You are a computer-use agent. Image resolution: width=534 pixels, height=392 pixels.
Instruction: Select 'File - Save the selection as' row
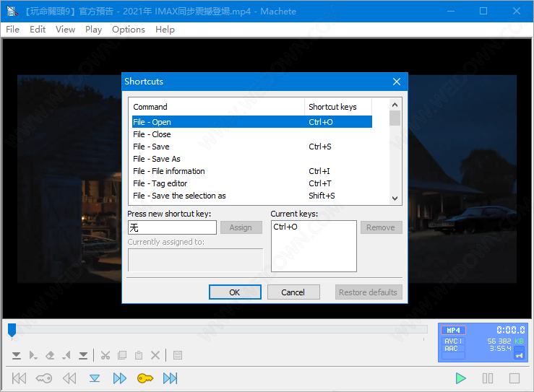coord(252,196)
